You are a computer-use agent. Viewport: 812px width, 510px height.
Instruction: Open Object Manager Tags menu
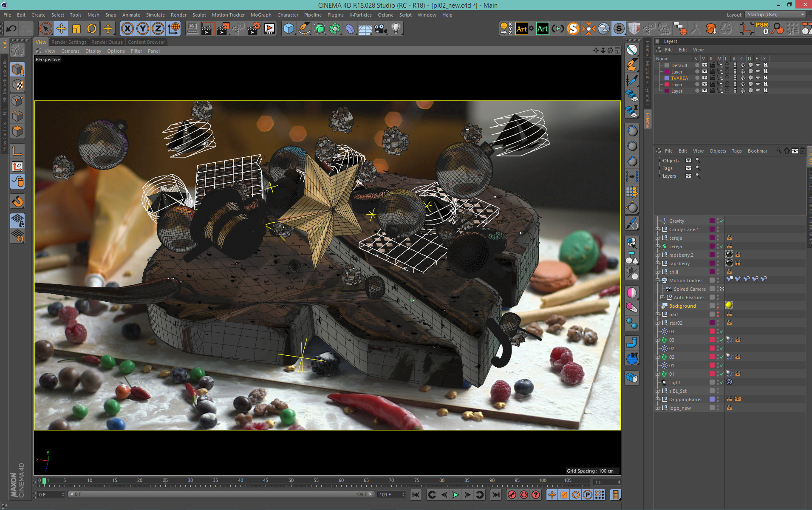pos(736,151)
